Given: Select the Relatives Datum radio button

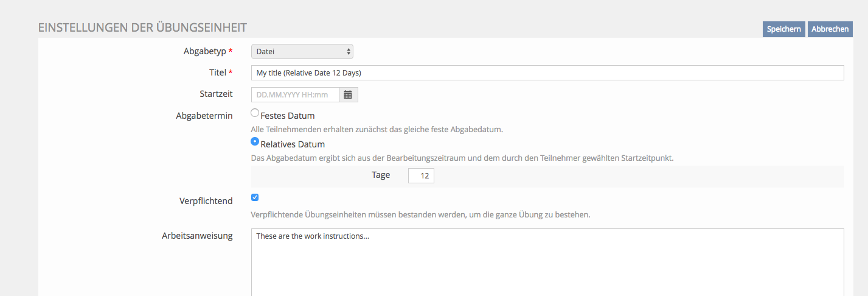Looking at the screenshot, I should (x=255, y=142).
